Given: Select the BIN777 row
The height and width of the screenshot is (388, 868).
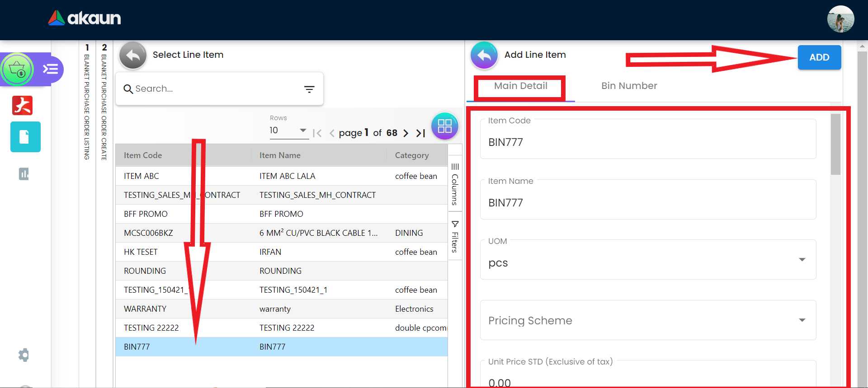Looking at the screenshot, I should 281,347.
